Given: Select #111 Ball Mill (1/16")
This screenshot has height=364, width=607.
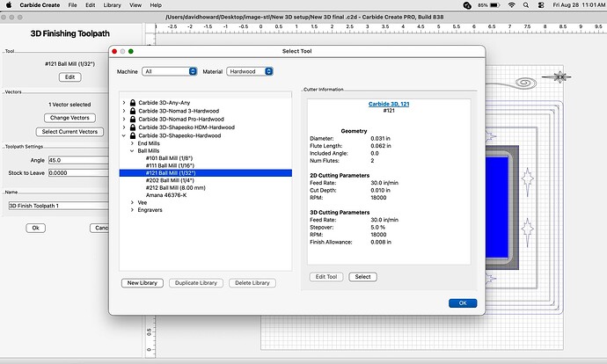Looking at the screenshot, I should (170, 165).
